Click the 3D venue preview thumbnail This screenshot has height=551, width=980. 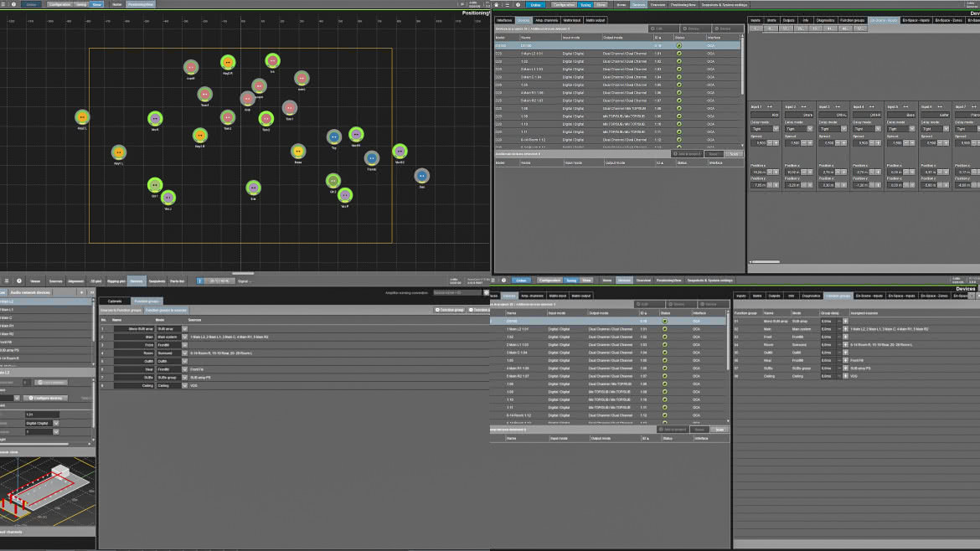pyautogui.click(x=48, y=492)
